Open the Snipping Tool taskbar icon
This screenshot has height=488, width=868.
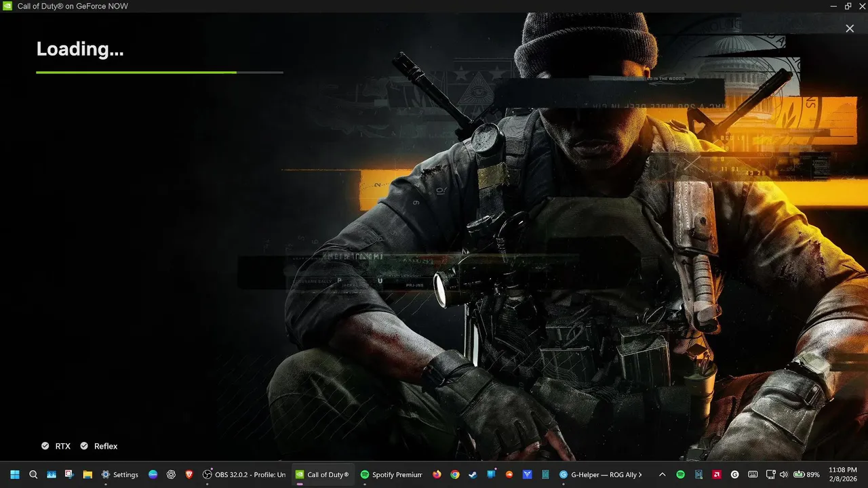click(69, 474)
